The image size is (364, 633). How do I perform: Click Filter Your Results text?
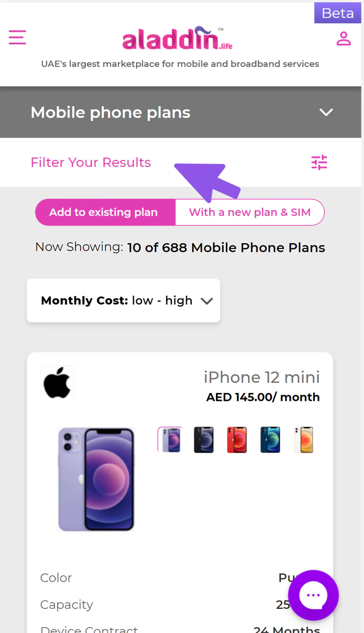click(91, 162)
